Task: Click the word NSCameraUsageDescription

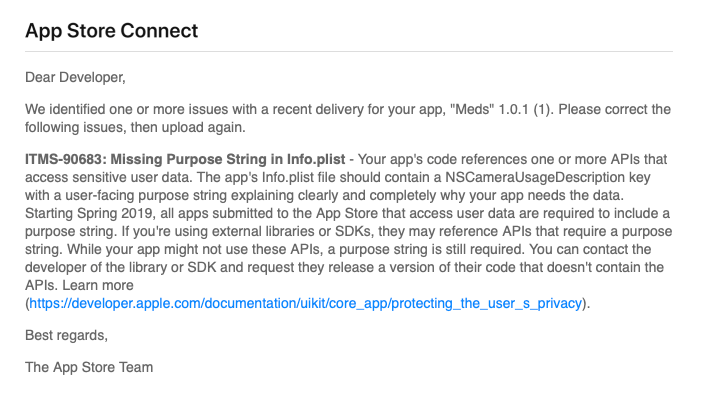Action: coord(535,177)
